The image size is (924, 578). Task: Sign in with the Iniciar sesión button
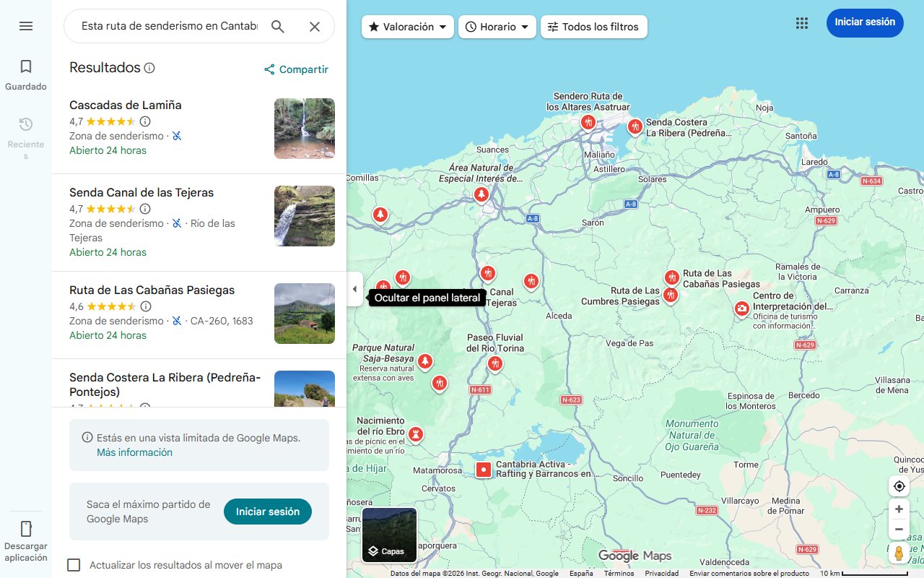coord(865,22)
